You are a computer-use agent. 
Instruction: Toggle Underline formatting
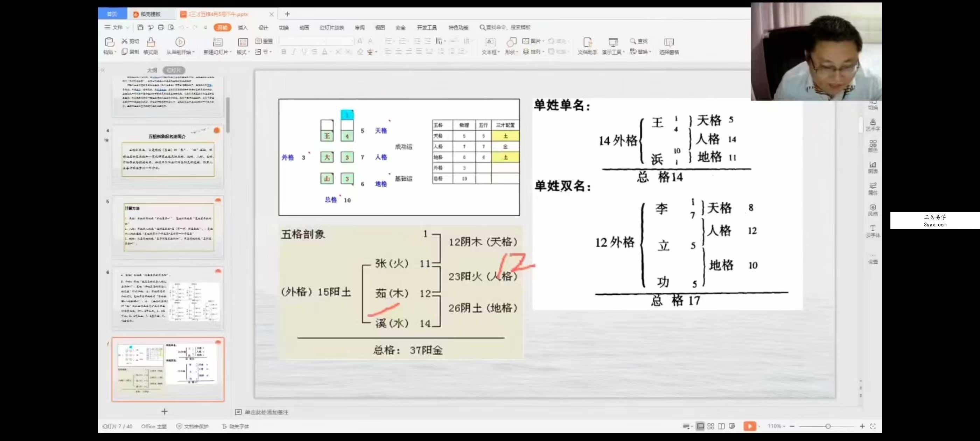[304, 52]
